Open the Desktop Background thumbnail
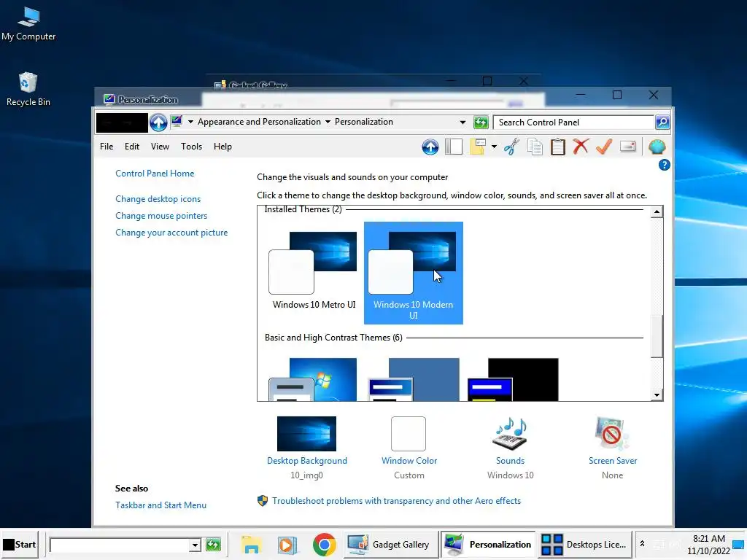The image size is (747, 560). 306,434
